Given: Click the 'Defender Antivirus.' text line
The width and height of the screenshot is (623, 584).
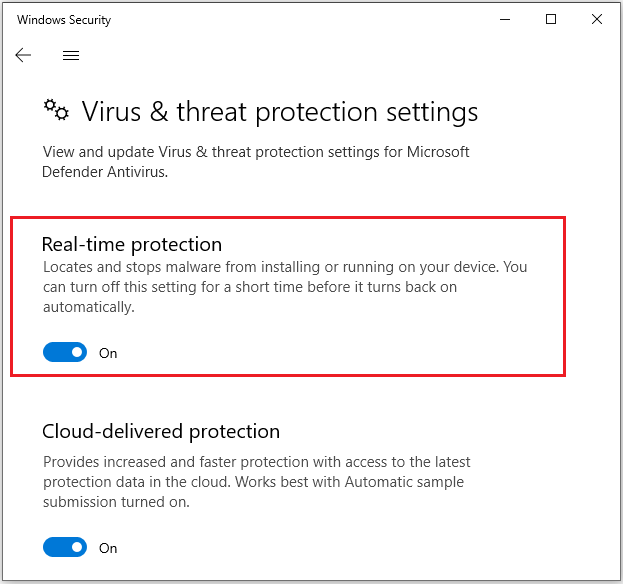Looking at the screenshot, I should [103, 171].
